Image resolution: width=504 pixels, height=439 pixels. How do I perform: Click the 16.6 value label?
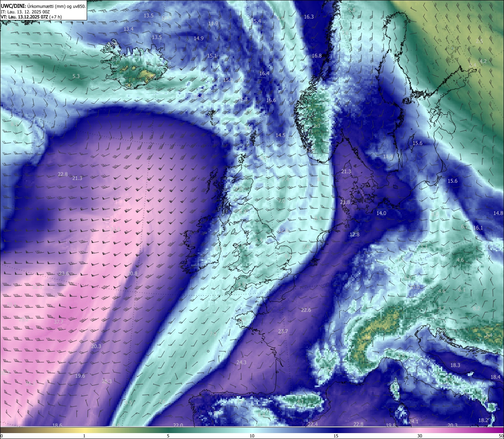pos(271,100)
